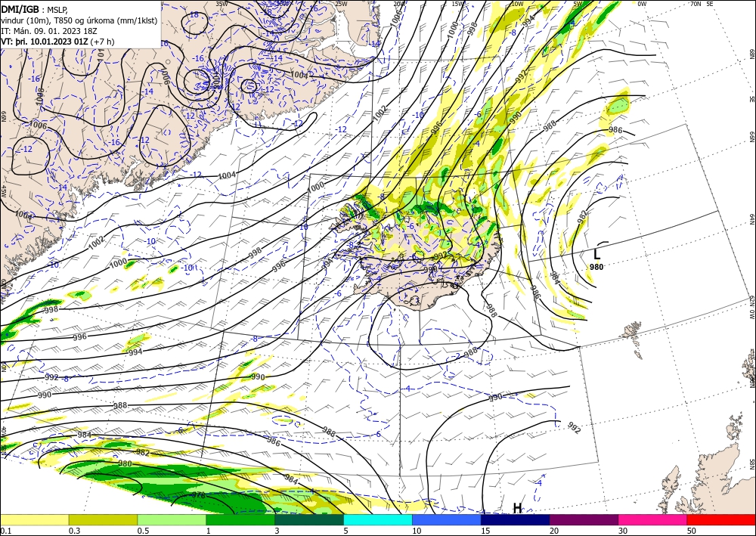Viewport: 756px width, 536px height.
Task: Click the '0.1' legend scale label
Action: coord(6,531)
